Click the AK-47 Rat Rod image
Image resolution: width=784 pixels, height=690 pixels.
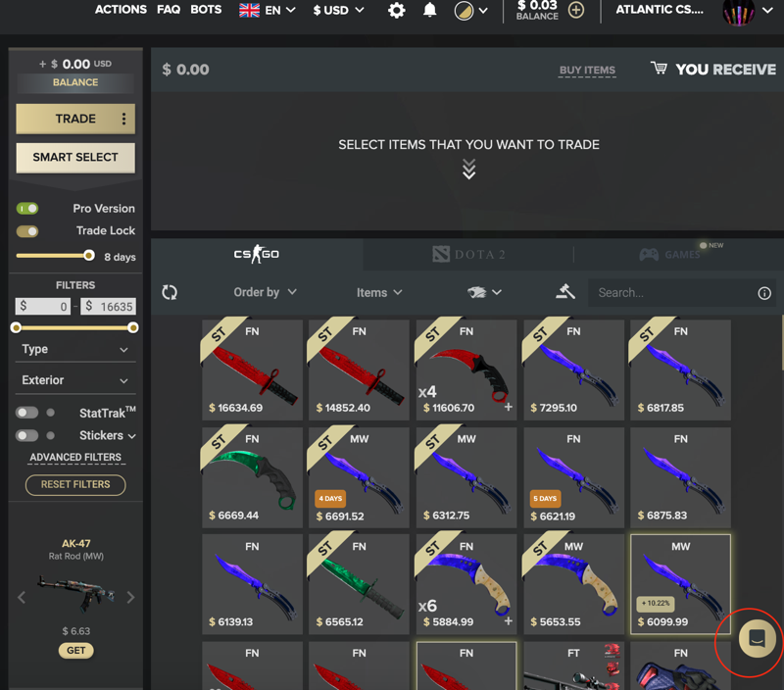pos(76,594)
